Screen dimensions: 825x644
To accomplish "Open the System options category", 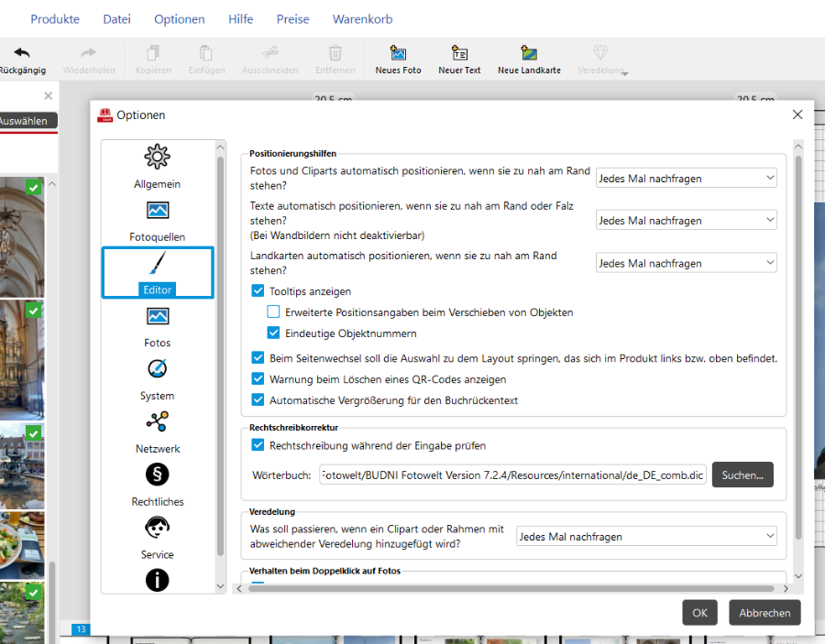I will pyautogui.click(x=158, y=379).
